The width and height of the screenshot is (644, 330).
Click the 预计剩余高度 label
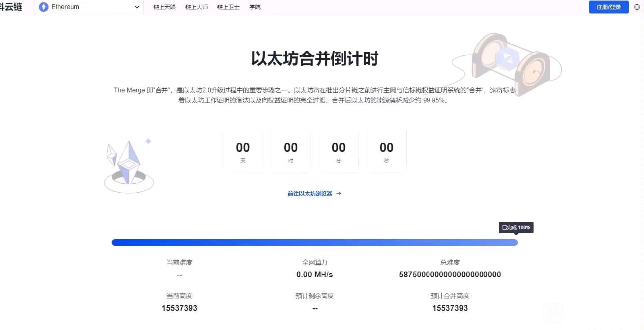[315, 296]
